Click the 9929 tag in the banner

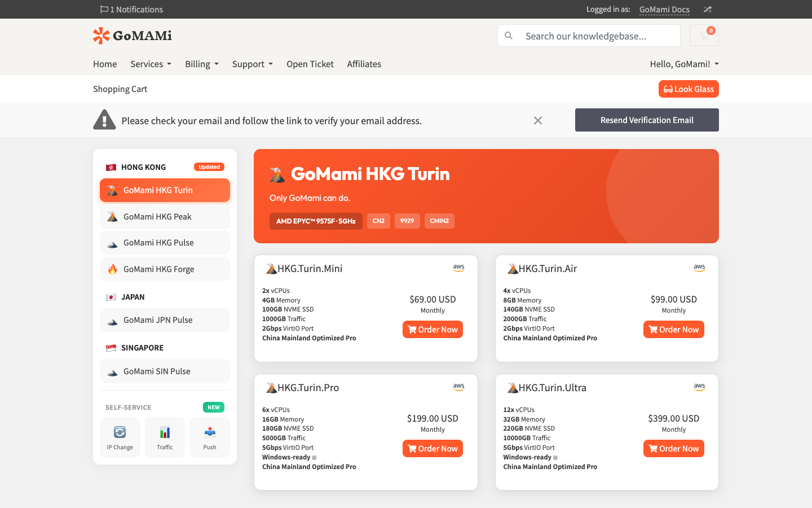coord(407,221)
